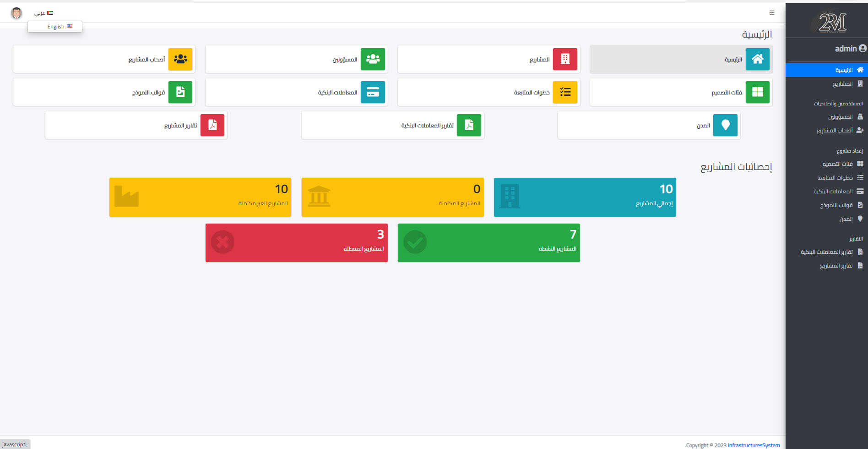Click the 2M logo in sidebar
This screenshot has width=868, height=449.
[832, 22]
